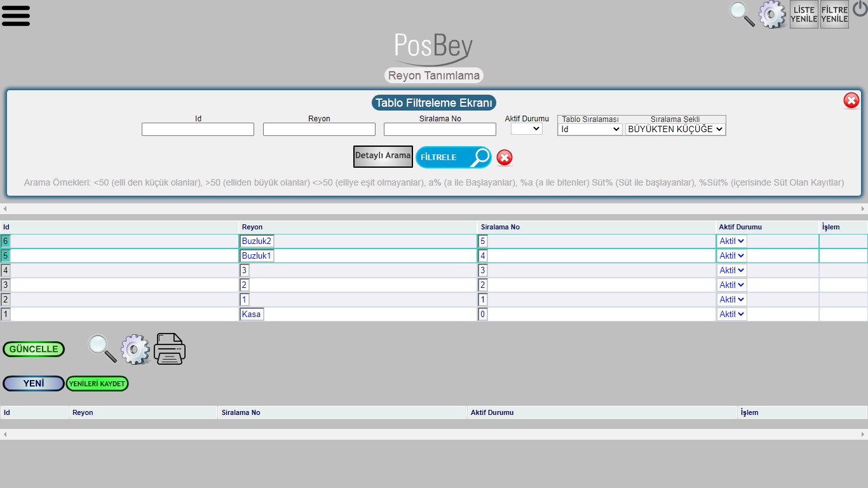Edit the reyon field in row Id 3
868x488 pixels.
pos(245,285)
